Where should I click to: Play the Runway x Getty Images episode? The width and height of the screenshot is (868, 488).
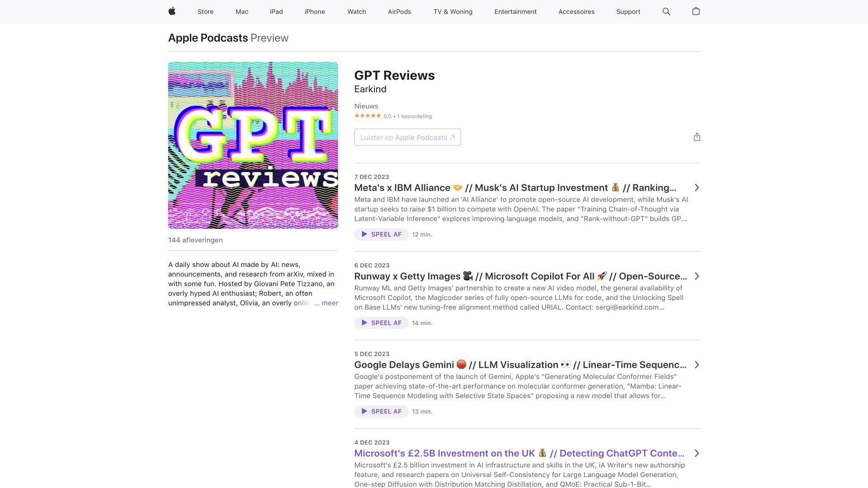[381, 323]
